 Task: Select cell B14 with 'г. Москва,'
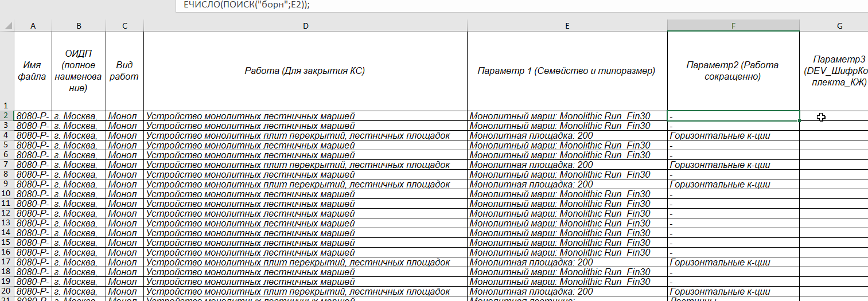[79, 233]
